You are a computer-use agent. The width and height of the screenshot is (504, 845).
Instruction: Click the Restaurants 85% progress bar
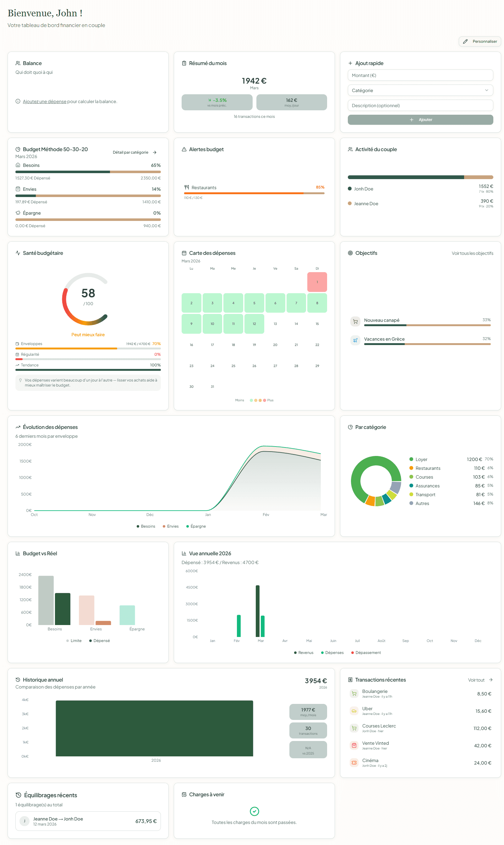pyautogui.click(x=254, y=193)
